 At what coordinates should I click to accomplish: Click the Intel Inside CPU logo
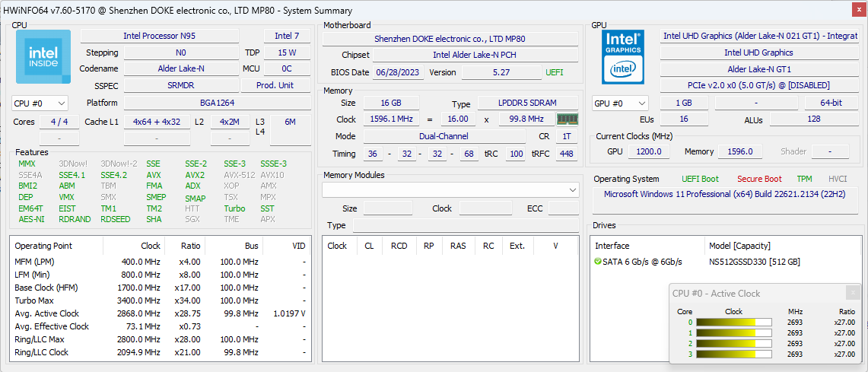(x=43, y=56)
